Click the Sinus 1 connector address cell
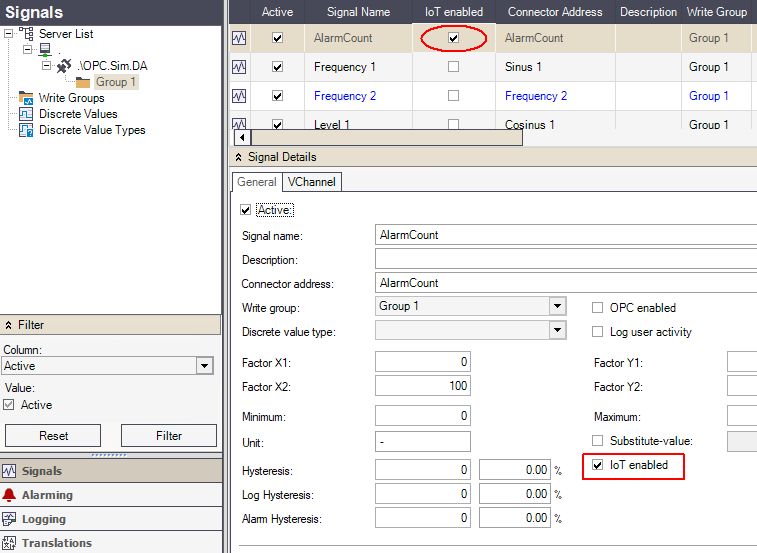 pyautogui.click(x=555, y=67)
